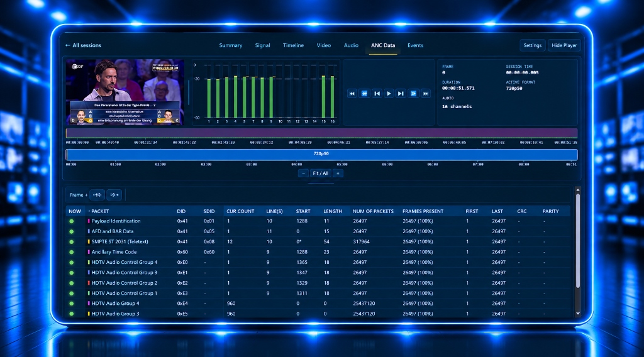Image resolution: width=644 pixels, height=357 pixels.
Task: Sort by the NOW column header
Action: (x=75, y=211)
